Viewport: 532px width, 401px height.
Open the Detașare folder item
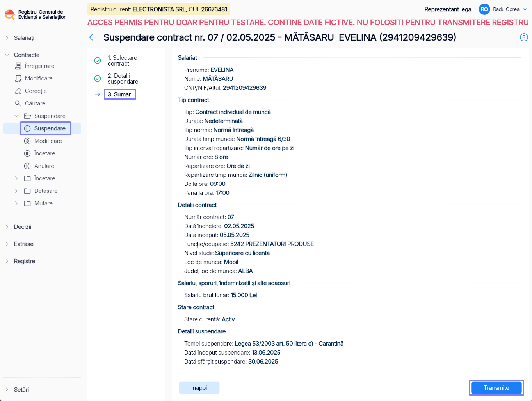point(46,191)
